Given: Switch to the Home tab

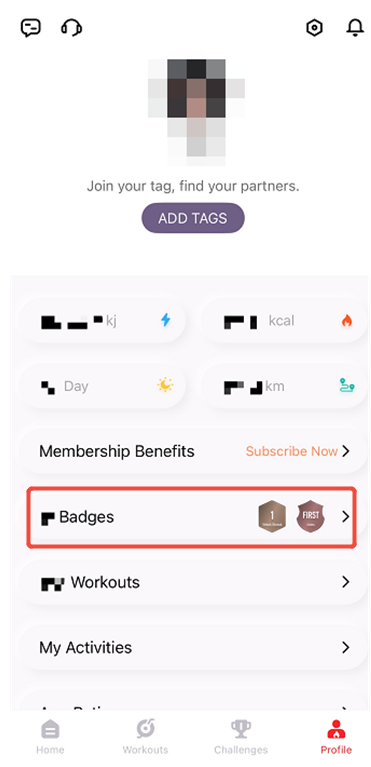Looking at the screenshot, I should coord(50,737).
